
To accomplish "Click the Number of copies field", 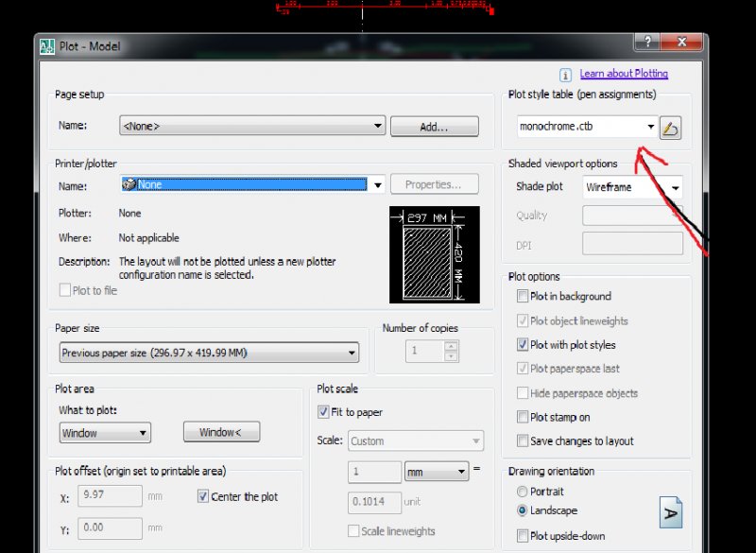I will pyautogui.click(x=425, y=351).
